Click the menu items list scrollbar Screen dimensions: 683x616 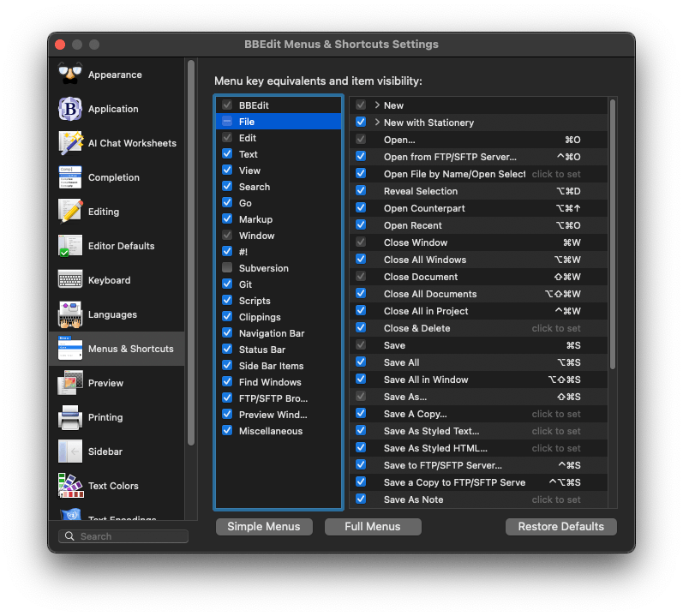[613, 234]
